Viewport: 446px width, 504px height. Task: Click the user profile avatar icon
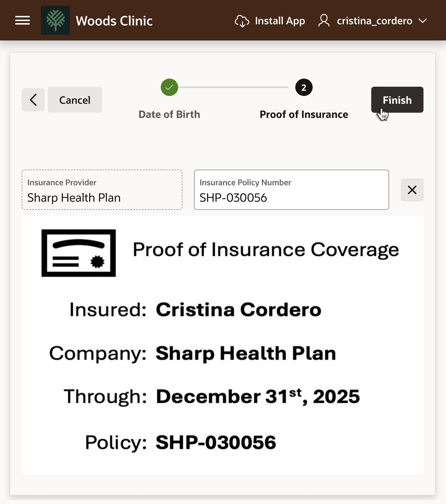324,21
